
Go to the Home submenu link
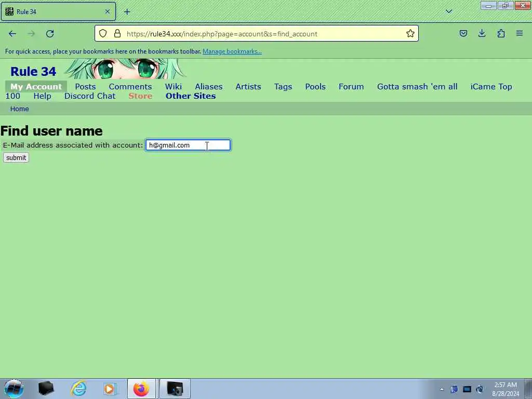click(x=19, y=109)
